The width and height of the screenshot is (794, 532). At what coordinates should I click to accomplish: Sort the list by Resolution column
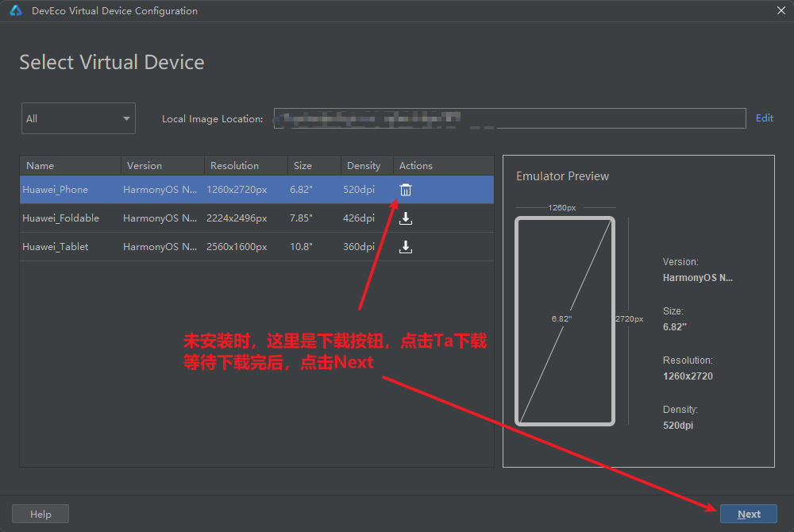coord(245,166)
